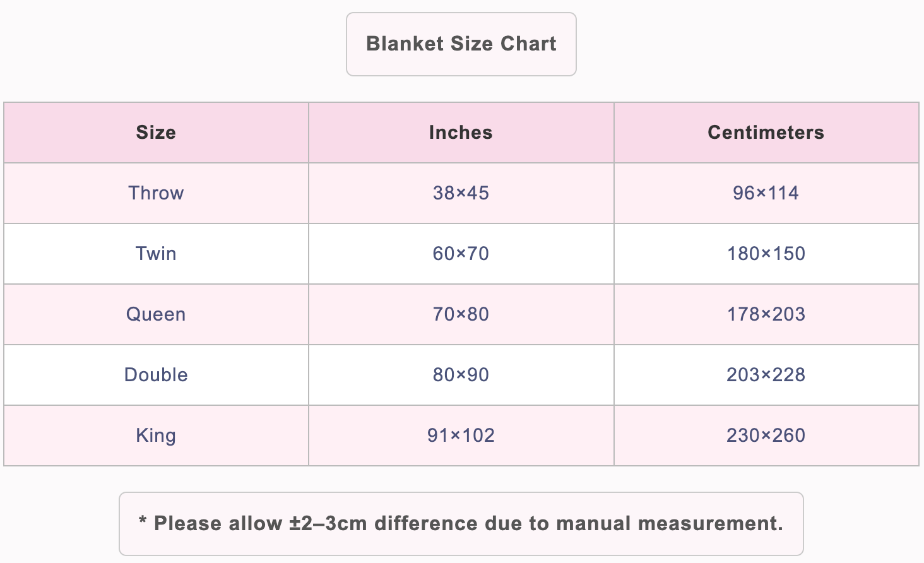Select the 80×90 inches cell
Viewport: 924px width, 563px height.
[x=461, y=375]
